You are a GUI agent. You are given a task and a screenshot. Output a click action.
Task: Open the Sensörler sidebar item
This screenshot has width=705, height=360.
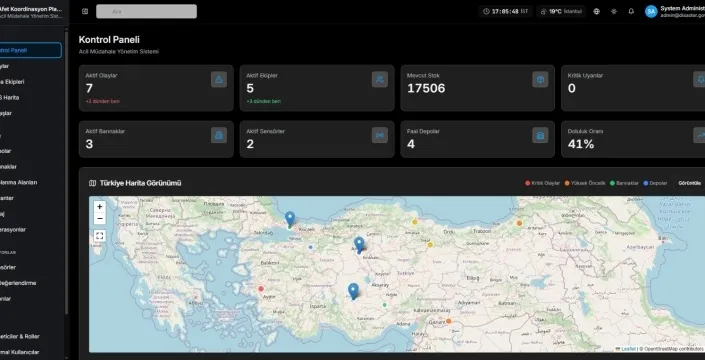(x=31, y=267)
